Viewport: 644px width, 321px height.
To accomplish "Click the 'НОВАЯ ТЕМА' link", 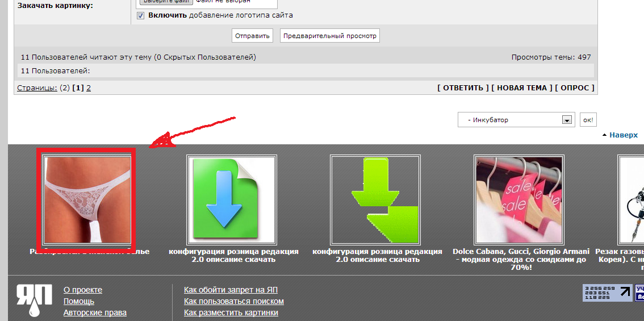I will point(521,88).
